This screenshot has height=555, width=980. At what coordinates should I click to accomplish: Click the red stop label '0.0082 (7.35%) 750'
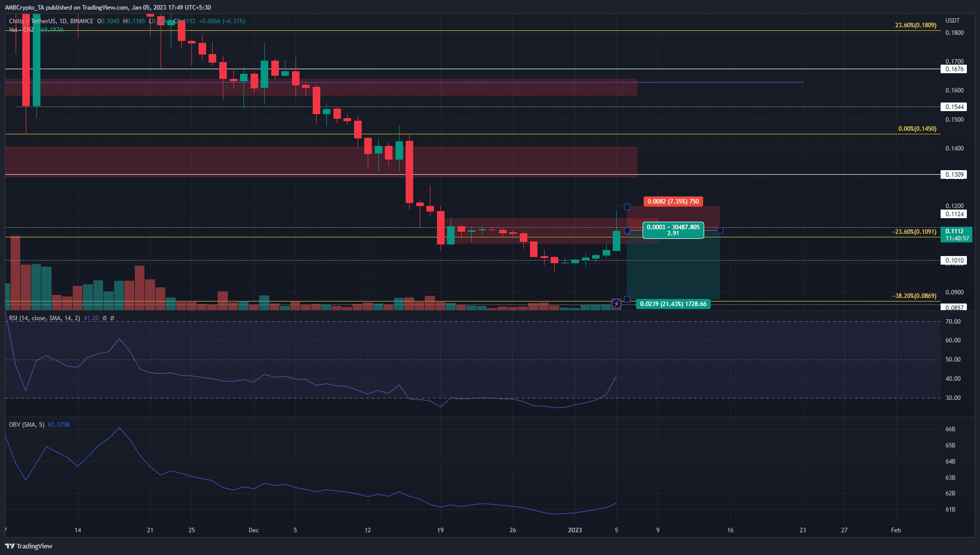[673, 201]
